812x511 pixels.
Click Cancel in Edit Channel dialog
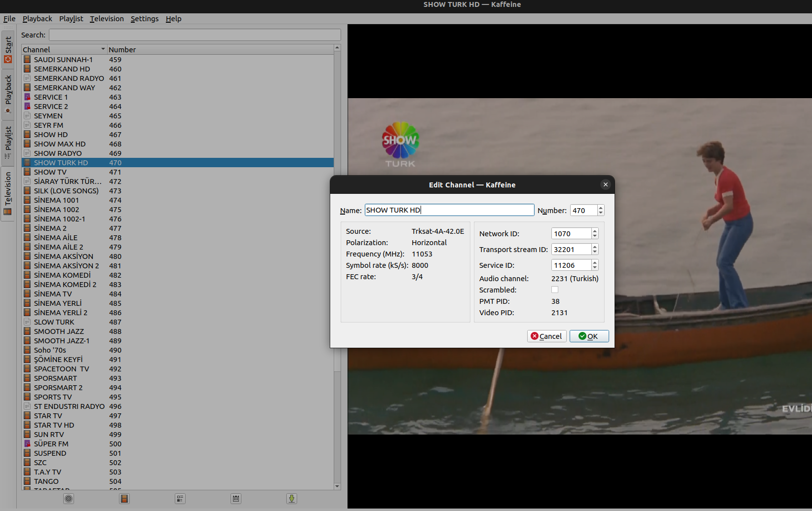(x=546, y=336)
